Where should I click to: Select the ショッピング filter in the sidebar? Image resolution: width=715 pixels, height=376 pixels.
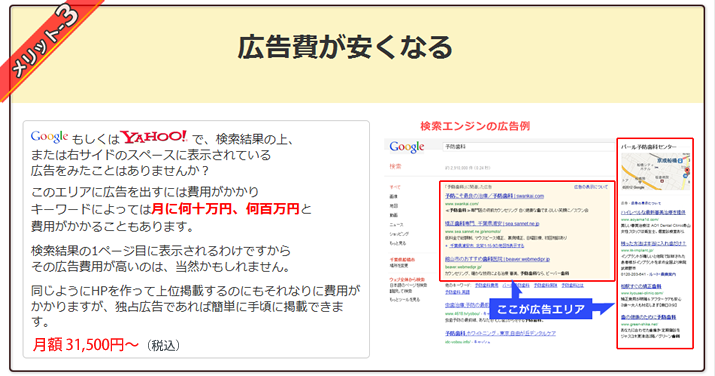coord(398,234)
